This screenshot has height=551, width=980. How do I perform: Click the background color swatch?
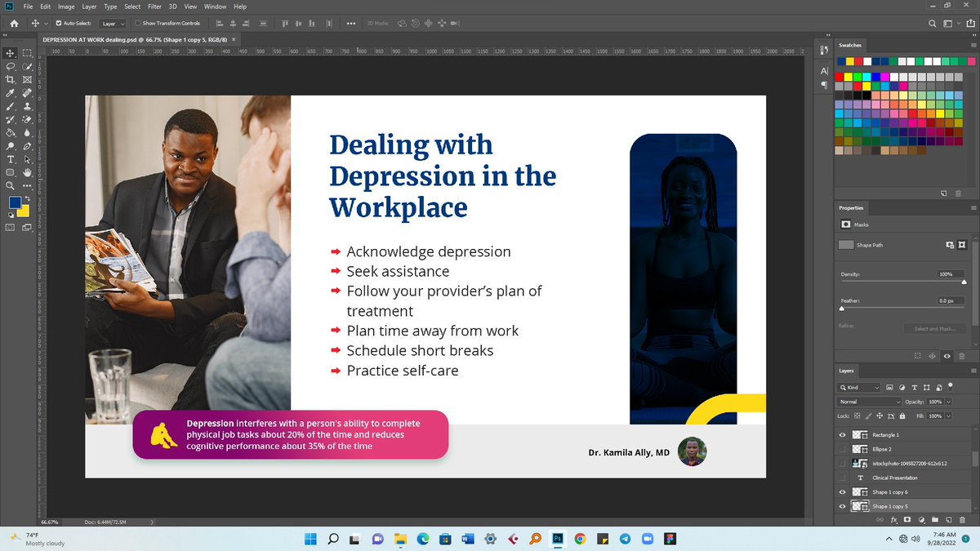coord(24,211)
